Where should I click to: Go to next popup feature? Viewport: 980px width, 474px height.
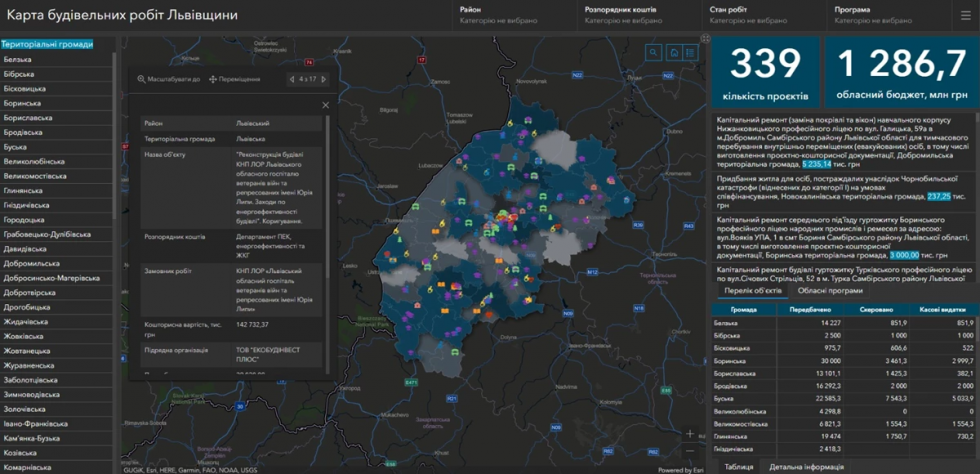[x=324, y=79]
